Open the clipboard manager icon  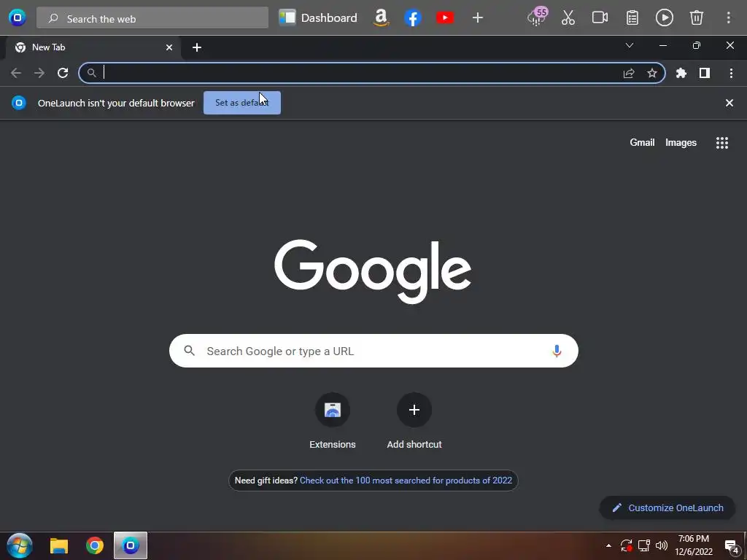click(632, 18)
